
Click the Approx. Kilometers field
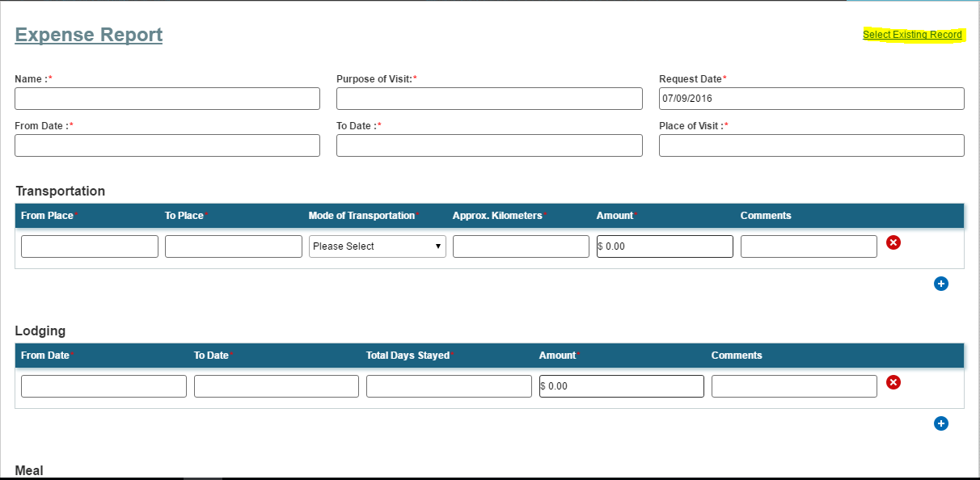click(x=520, y=246)
